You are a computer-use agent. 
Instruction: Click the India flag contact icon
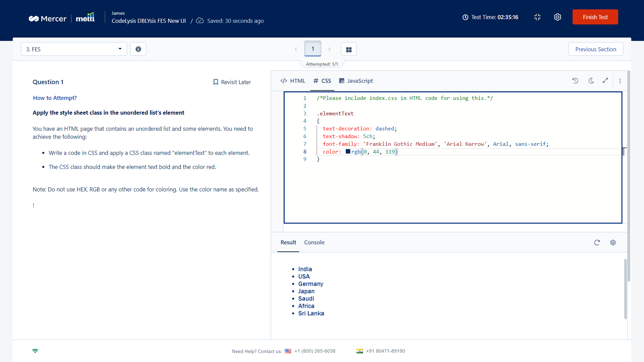pyautogui.click(x=360, y=351)
